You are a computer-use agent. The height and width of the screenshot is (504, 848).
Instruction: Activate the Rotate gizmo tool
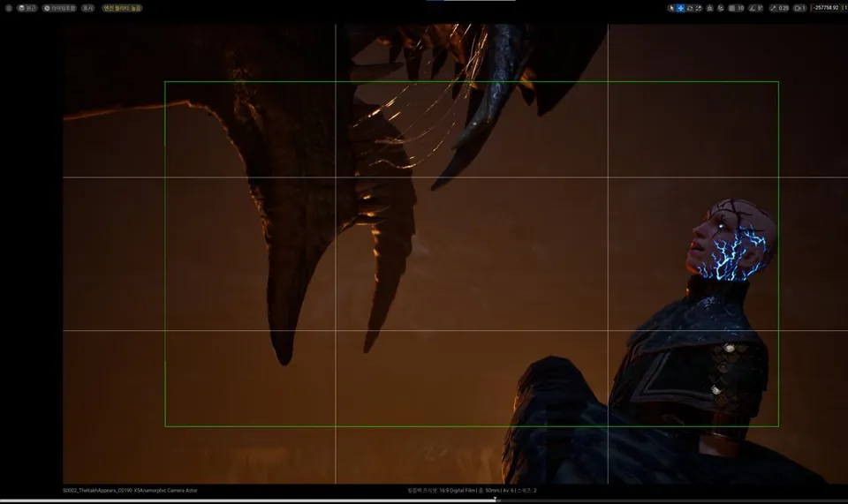coord(690,8)
